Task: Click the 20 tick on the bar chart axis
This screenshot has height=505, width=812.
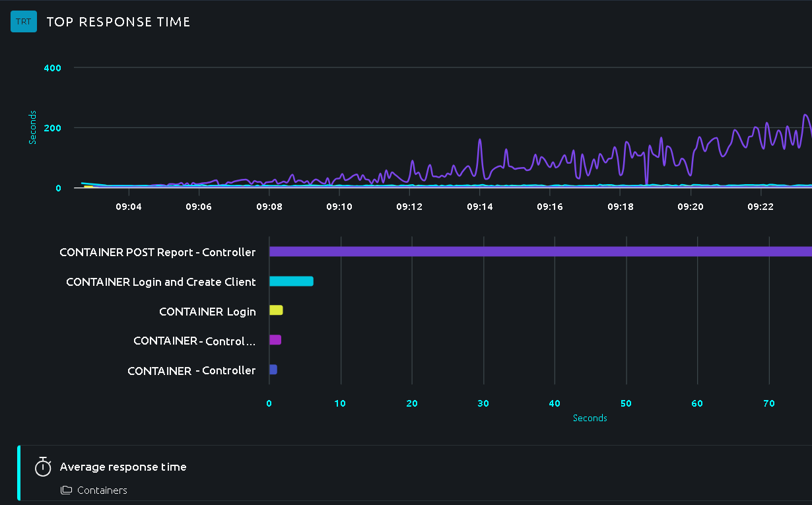Action: click(x=412, y=403)
